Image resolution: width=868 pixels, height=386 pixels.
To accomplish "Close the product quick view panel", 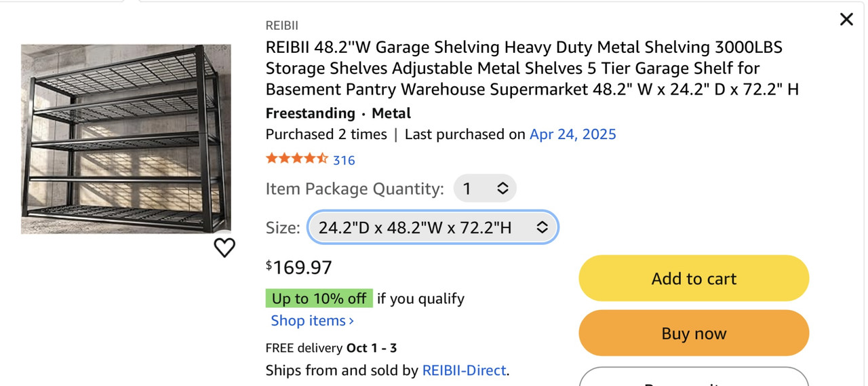I will (x=846, y=20).
